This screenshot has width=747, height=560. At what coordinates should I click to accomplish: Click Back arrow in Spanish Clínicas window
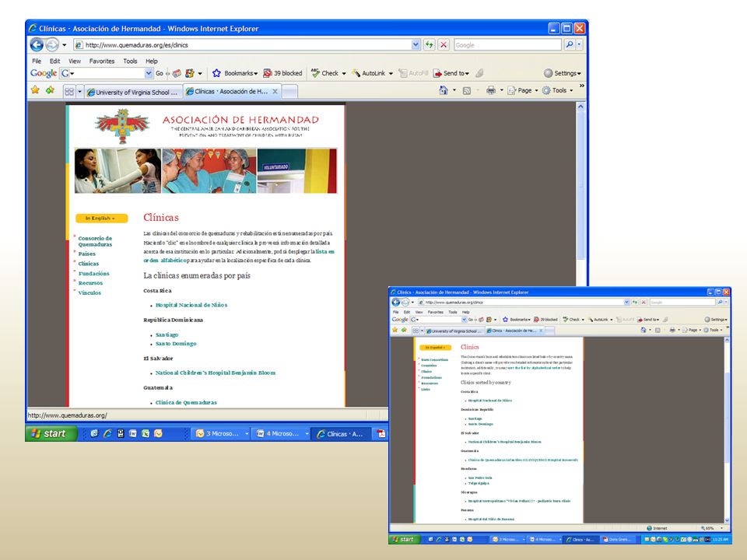(37, 45)
